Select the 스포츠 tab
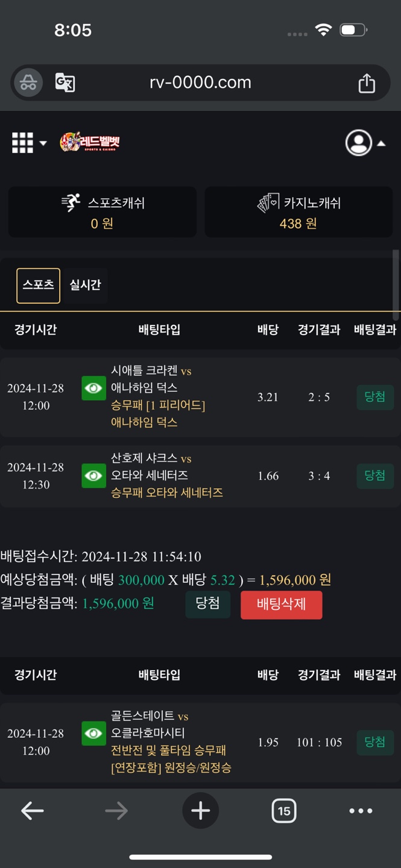The height and width of the screenshot is (868, 401). pyautogui.click(x=38, y=285)
